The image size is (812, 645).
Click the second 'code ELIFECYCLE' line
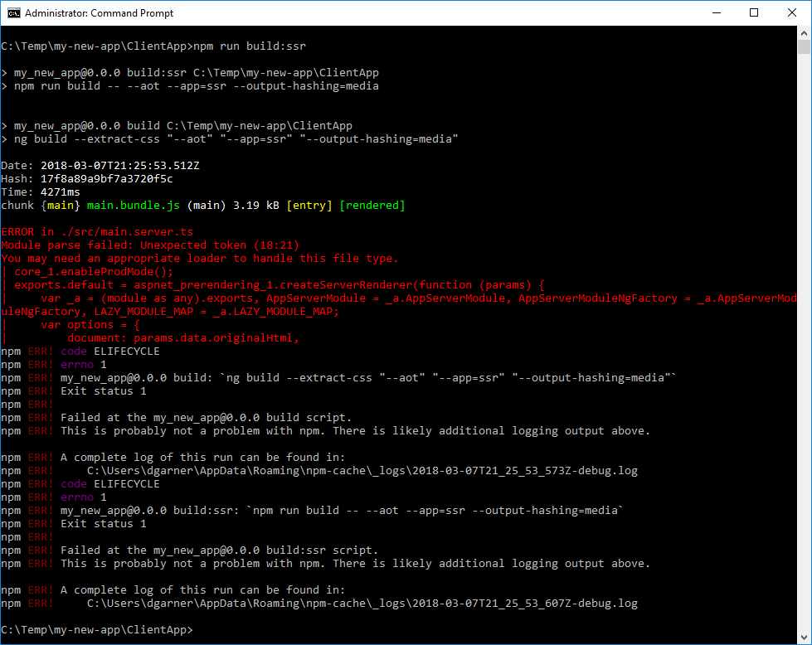pyautogui.click(x=80, y=484)
